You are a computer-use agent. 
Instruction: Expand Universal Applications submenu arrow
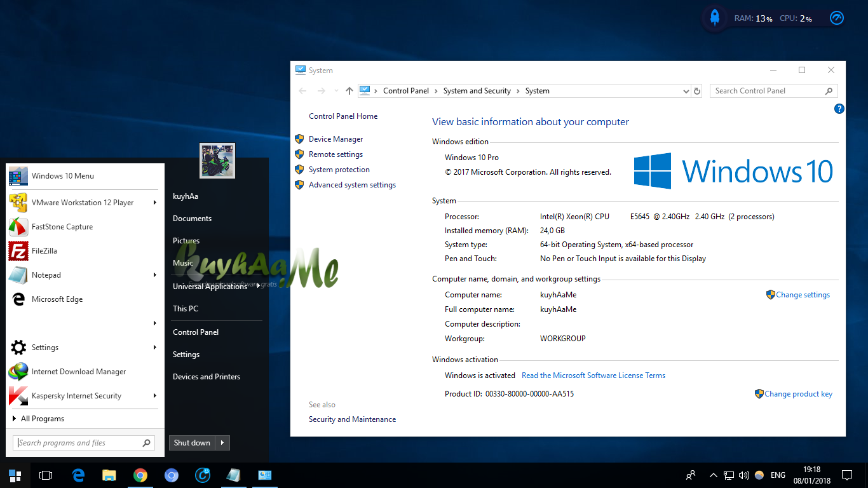coord(259,287)
